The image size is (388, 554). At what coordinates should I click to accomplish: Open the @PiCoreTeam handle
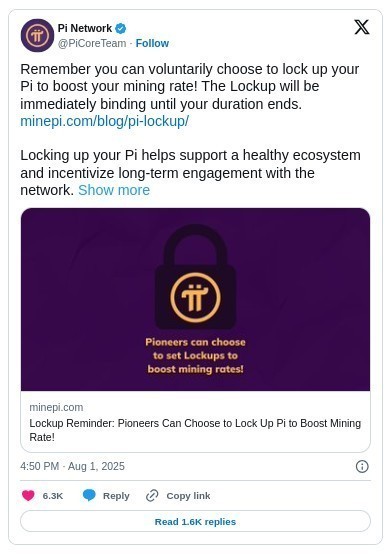point(92,43)
